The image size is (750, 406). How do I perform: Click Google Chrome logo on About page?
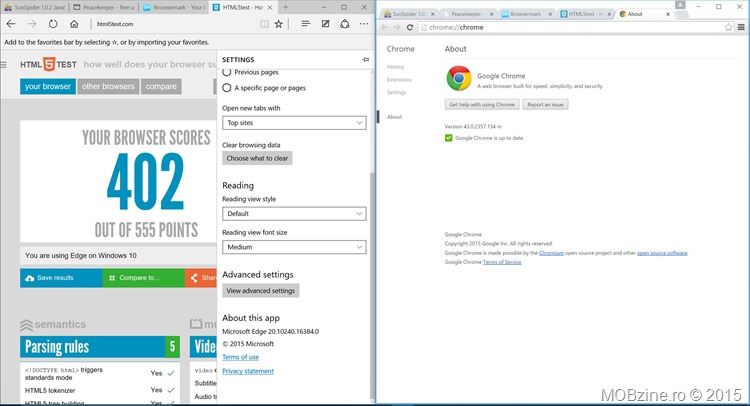coord(459,78)
